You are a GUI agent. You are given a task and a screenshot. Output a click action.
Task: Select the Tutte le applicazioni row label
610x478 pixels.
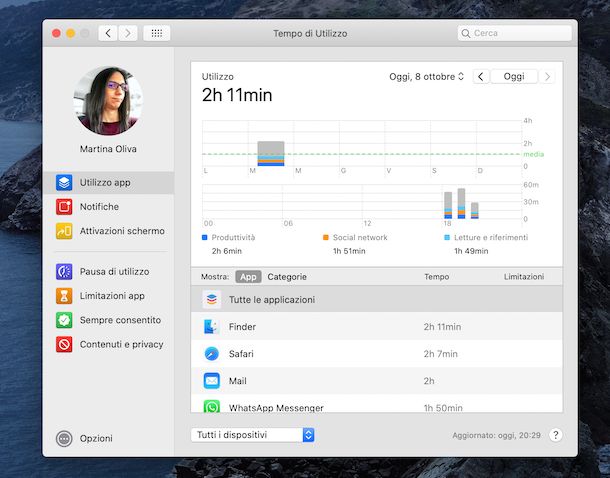pos(272,300)
